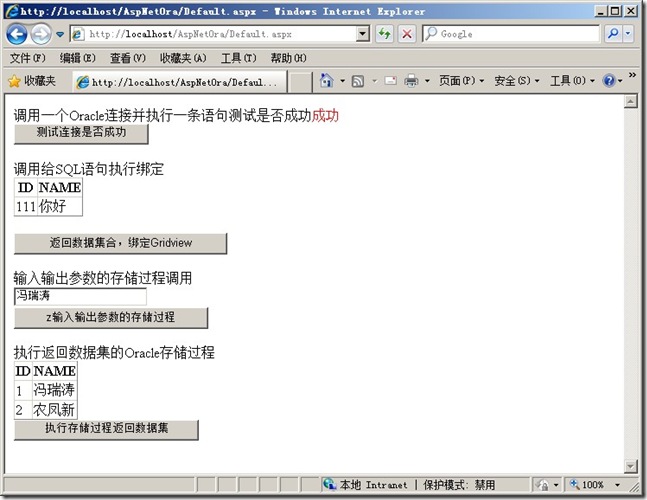
Task: Click the Read mail icon
Action: coord(391,81)
